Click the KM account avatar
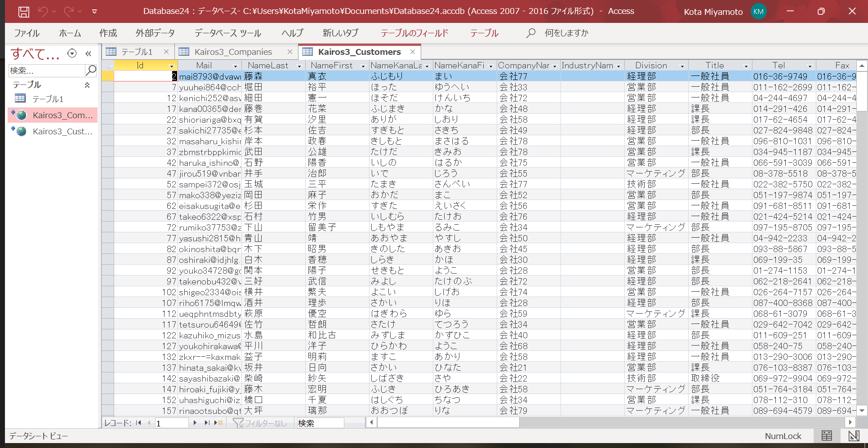This screenshot has width=868, height=448. click(758, 12)
